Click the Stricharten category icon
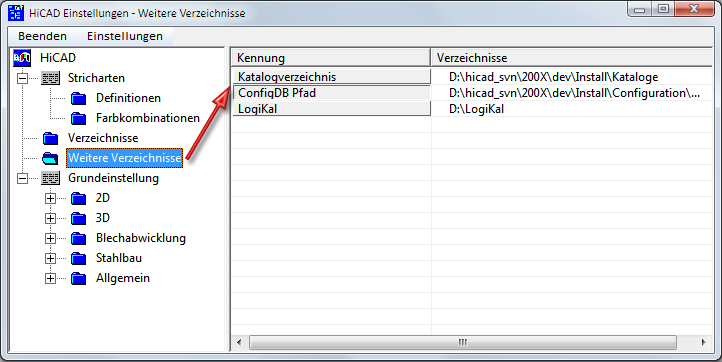The width and height of the screenshot is (722, 362). click(50, 78)
